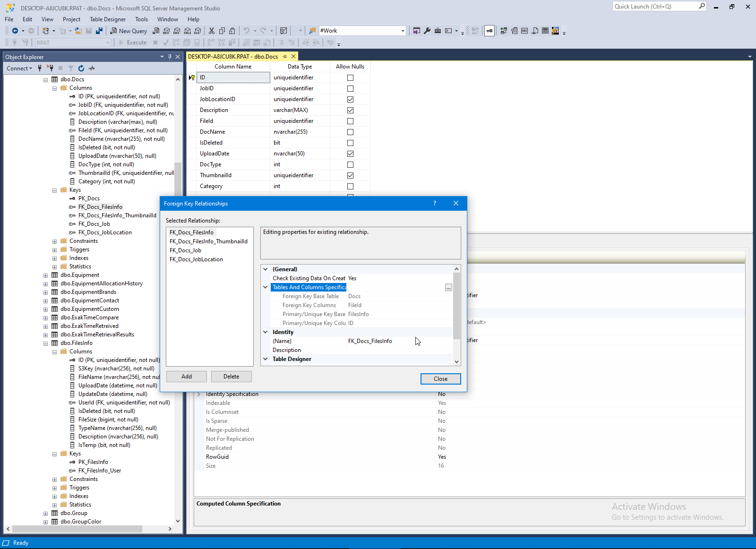Click the Relationships toolbar icon
The width and height of the screenshot is (756, 549).
504,31
